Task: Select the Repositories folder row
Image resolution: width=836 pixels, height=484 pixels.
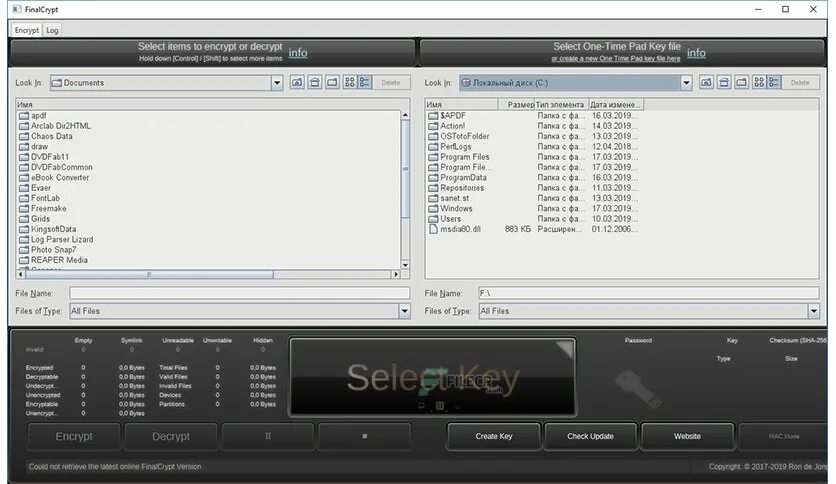Action: point(533,188)
